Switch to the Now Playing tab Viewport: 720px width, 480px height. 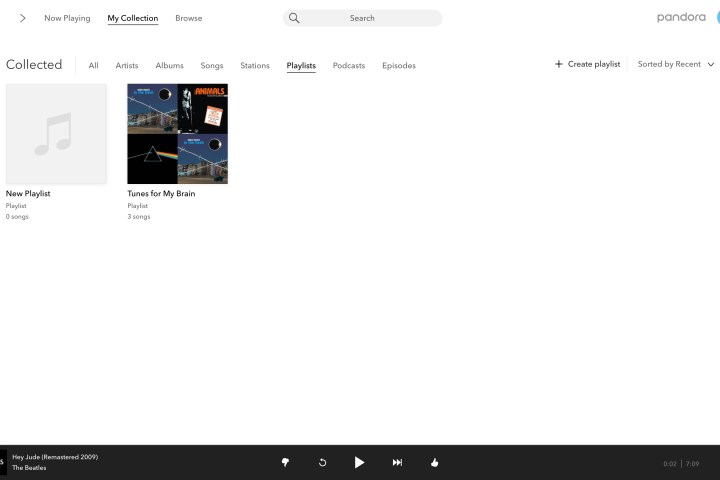point(67,18)
